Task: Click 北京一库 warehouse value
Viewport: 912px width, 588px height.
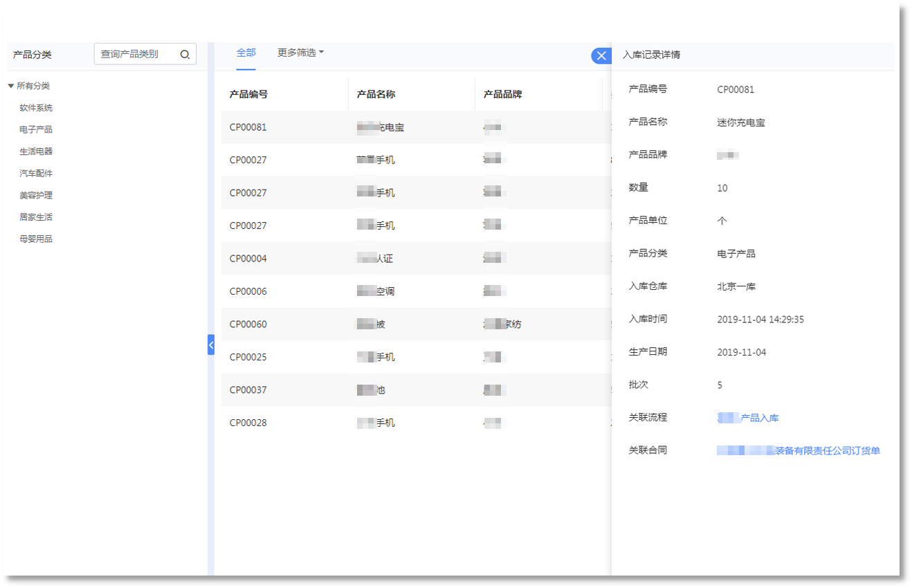Action: tap(736, 286)
